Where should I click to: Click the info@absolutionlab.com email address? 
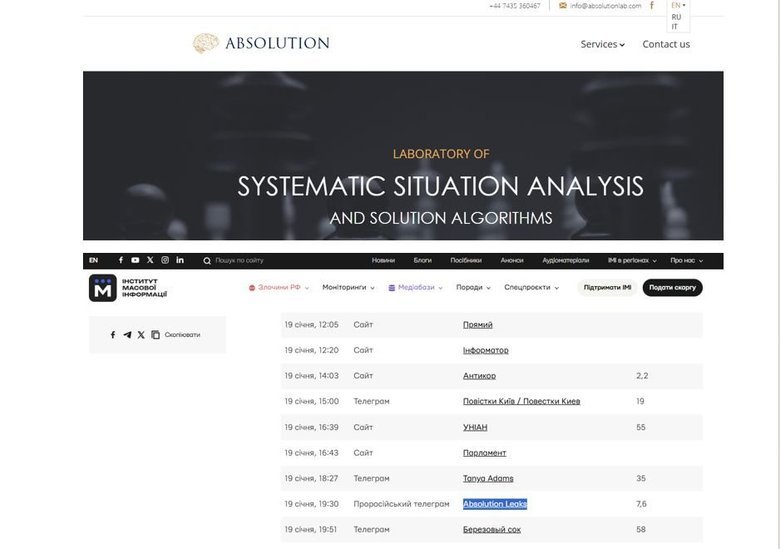coord(605,5)
